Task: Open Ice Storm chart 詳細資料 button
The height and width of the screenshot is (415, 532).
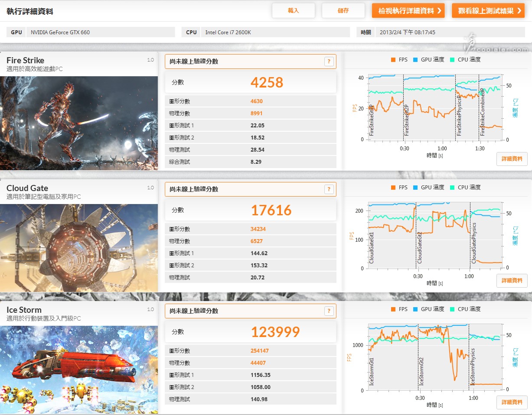Action: click(x=512, y=402)
